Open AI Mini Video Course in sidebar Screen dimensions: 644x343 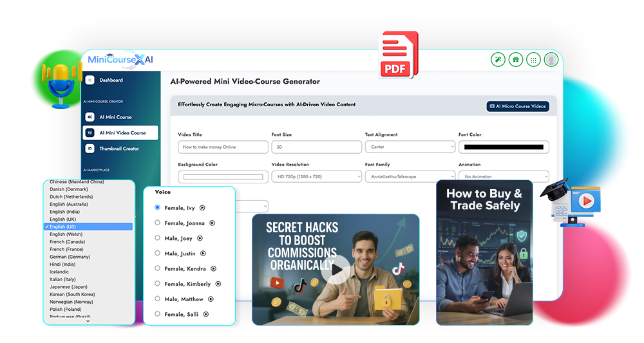pos(120,133)
